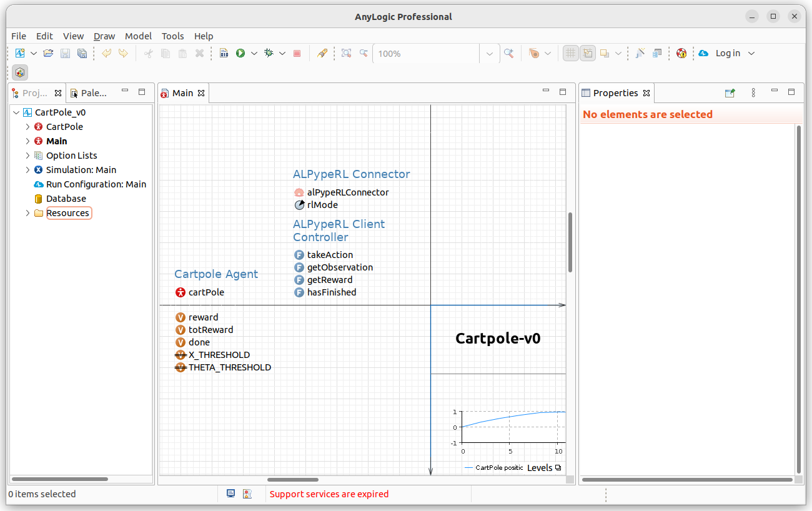Open the shape ordering dropdown arrow
Viewport: 812px width, 511px height.
[618, 54]
